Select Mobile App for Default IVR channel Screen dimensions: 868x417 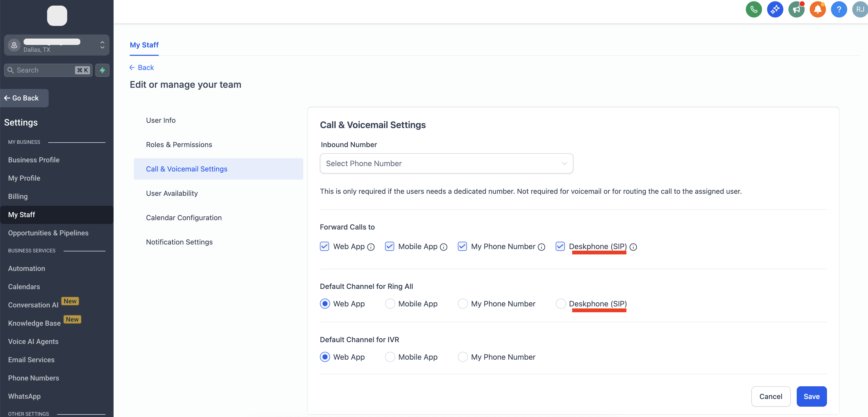tap(390, 357)
